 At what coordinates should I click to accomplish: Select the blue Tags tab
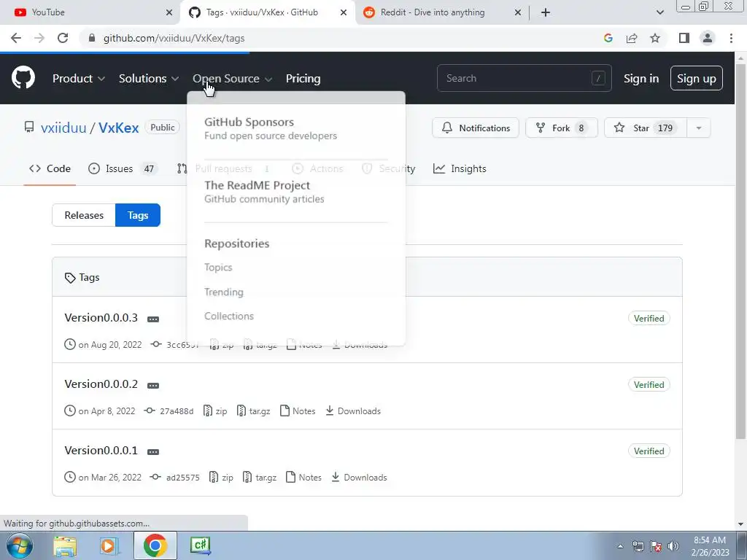tap(138, 215)
